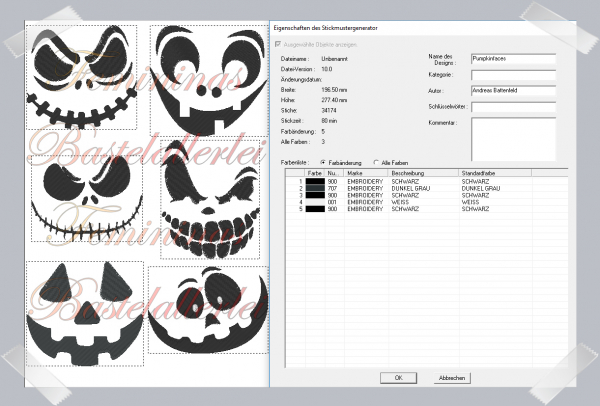This screenshot has width=600, height=406.
Task: Select the skull-like face with thin stitched smile
Action: click(87, 198)
